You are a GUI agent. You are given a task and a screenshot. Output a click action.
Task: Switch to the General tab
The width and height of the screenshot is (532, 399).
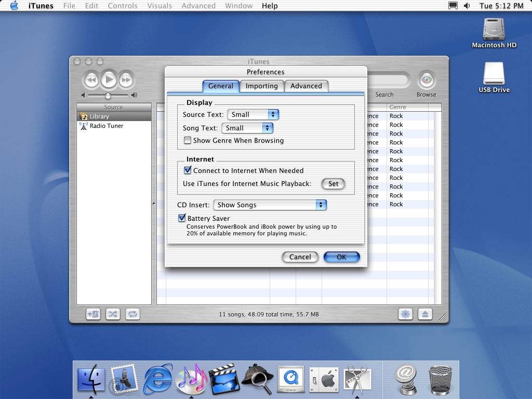pos(221,86)
